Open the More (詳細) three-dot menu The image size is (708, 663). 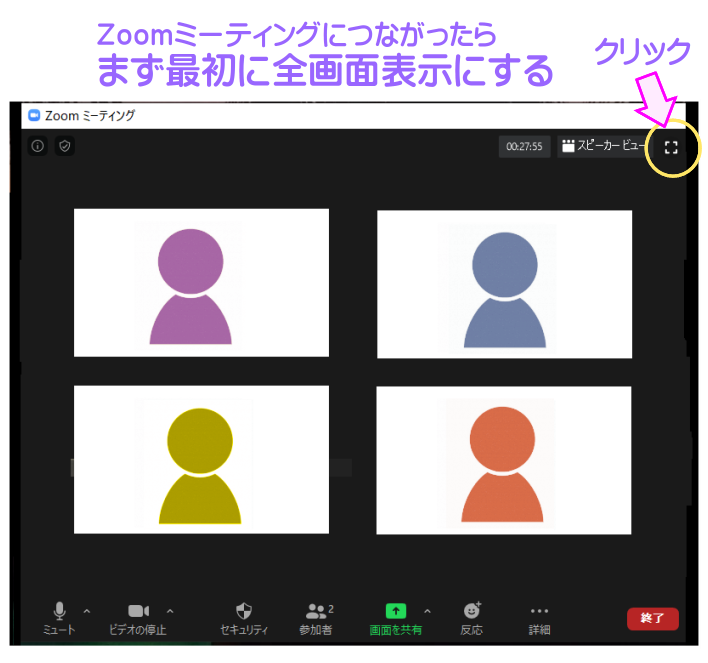(x=539, y=618)
